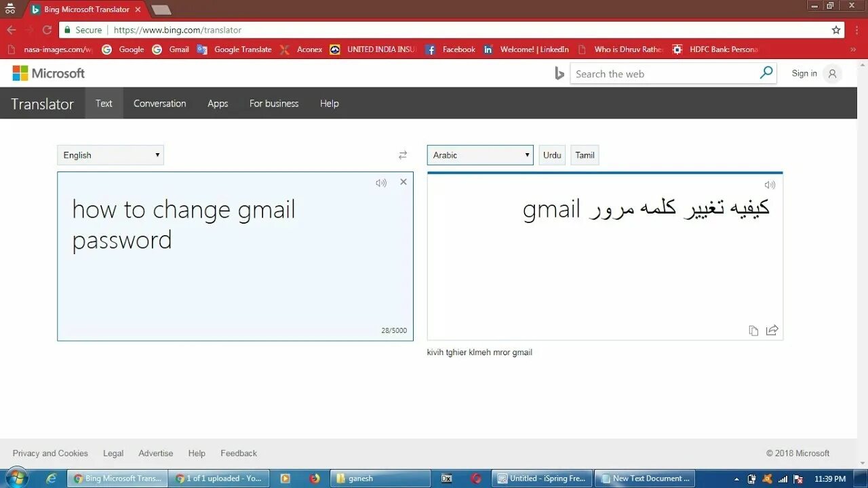Select Tamil as target language
This screenshot has width=868, height=488.
[585, 155]
